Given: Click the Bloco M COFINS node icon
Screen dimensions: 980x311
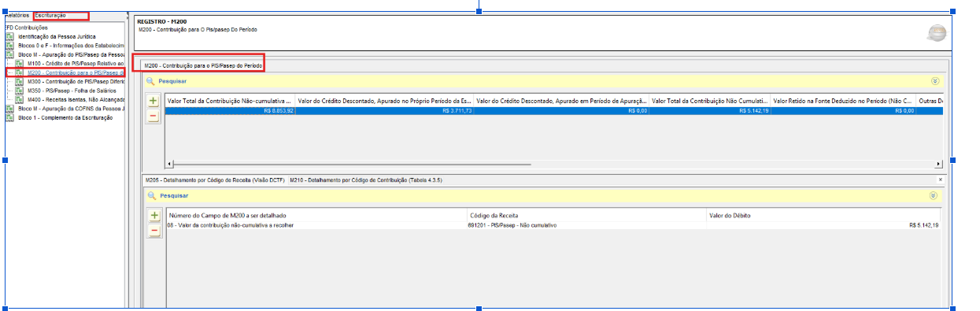Looking at the screenshot, I should tap(10, 109).
